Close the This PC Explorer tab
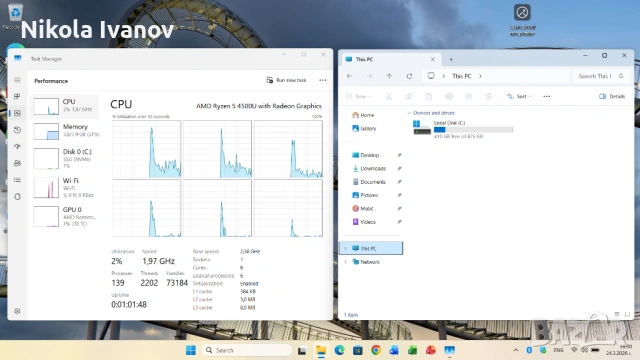Screen dimensions: 640x360 [x=433, y=60]
